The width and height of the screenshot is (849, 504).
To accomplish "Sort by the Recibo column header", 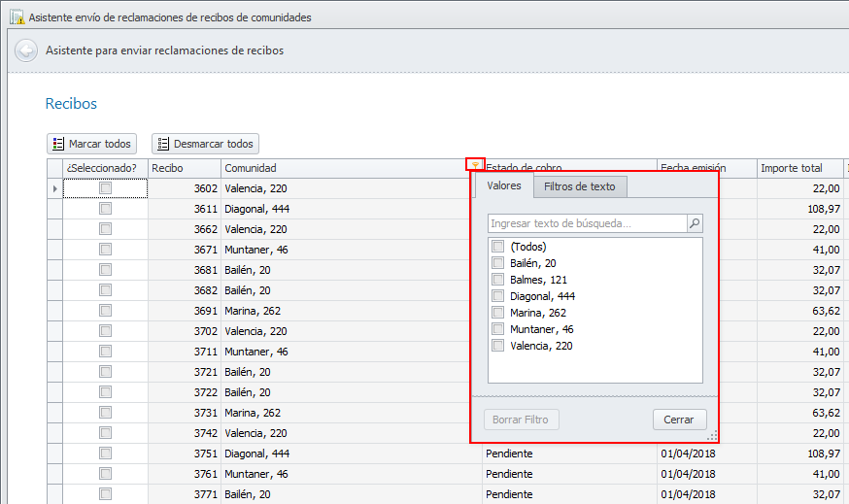I will (x=185, y=168).
